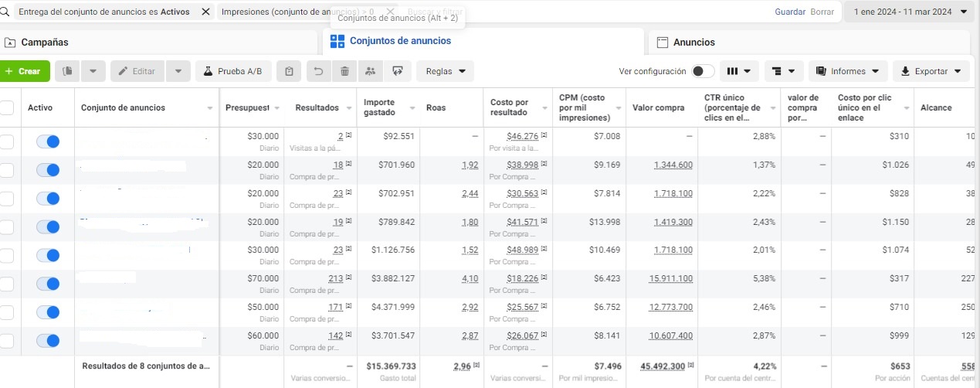980x388 pixels.
Task: Click the clipboard icon in toolbar
Action: (x=288, y=71)
